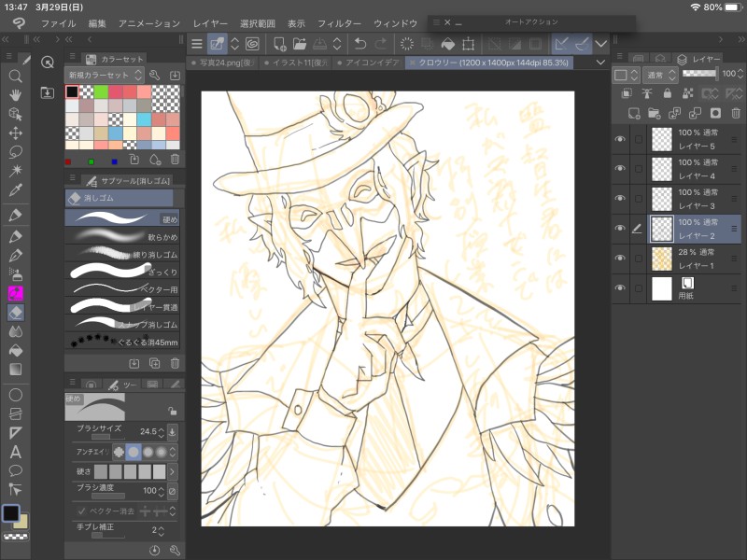The width and height of the screenshot is (747, 560).
Task: Select the 練り消しゴム sub tool
Action: point(122,254)
